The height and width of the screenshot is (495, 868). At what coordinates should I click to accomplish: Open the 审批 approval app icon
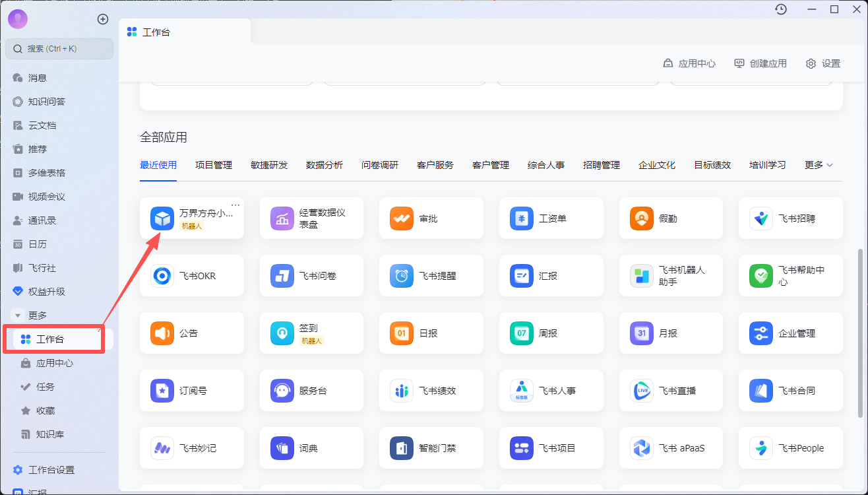[402, 218]
